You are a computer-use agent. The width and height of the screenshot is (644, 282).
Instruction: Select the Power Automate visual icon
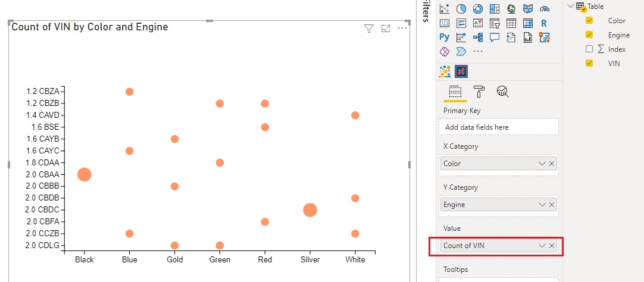(461, 52)
